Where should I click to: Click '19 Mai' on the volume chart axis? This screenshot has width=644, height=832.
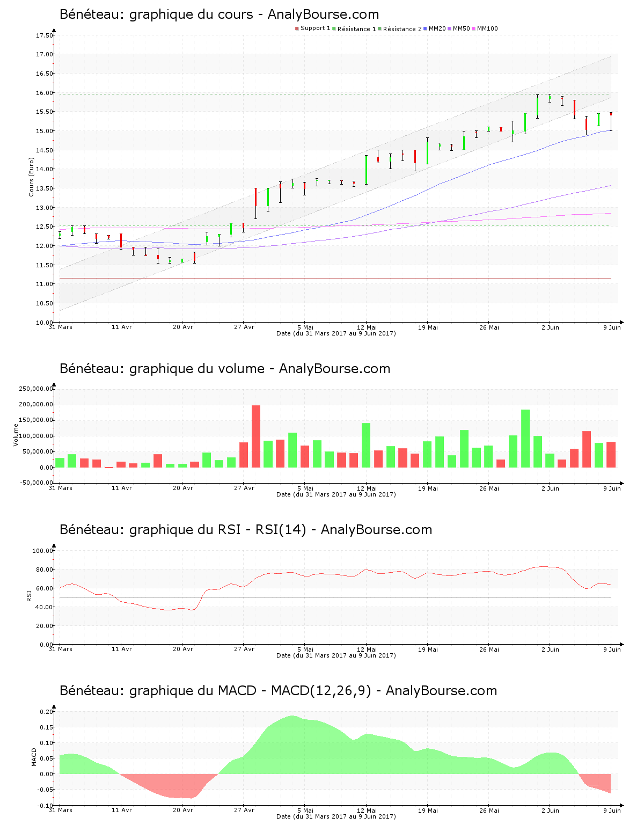tap(428, 488)
